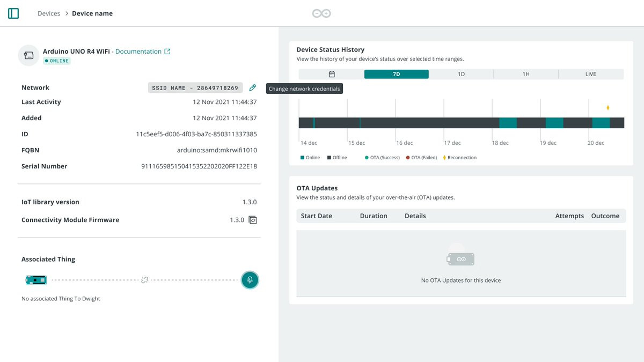644x362 pixels.
Task: Select the 7D time range tab
Action: click(x=397, y=74)
